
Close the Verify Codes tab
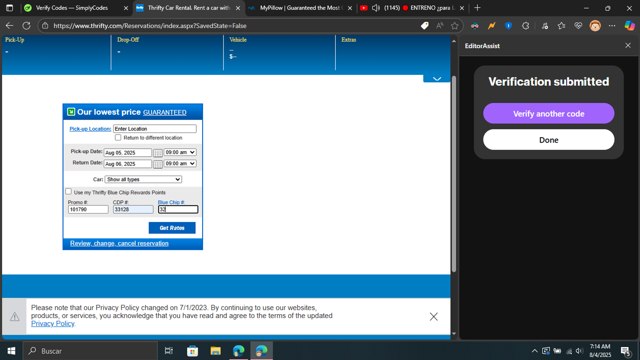[x=126, y=8]
